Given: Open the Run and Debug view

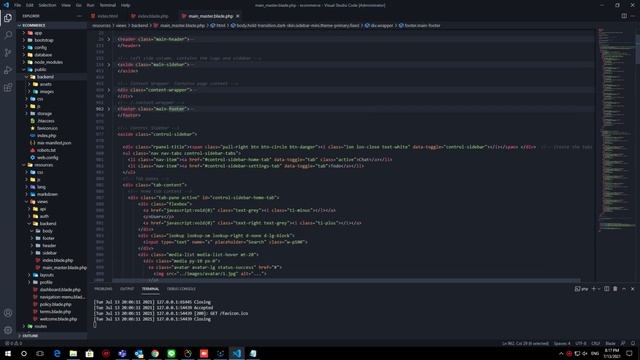Looking at the screenshot, I should (x=8, y=70).
